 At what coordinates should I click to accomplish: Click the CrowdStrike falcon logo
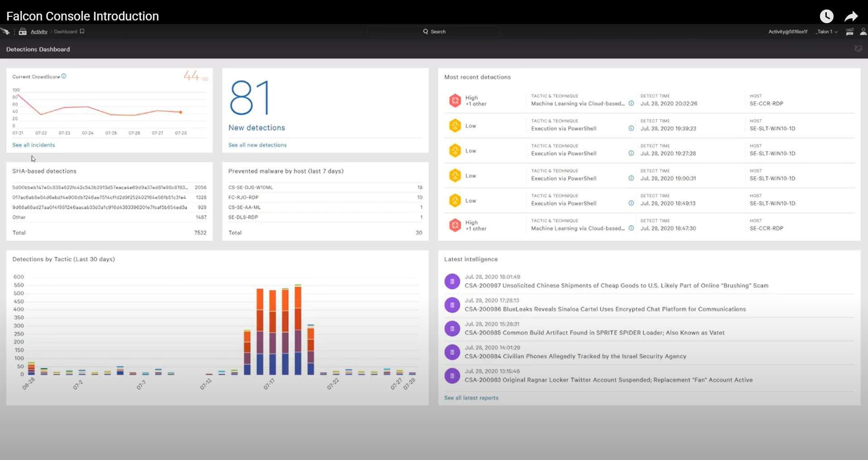tap(5, 31)
